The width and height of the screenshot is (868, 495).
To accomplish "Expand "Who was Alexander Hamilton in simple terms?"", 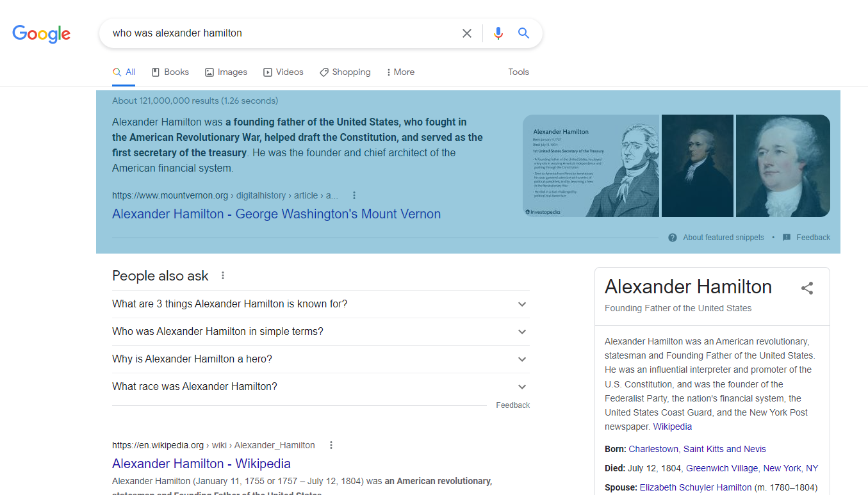I will [522, 332].
